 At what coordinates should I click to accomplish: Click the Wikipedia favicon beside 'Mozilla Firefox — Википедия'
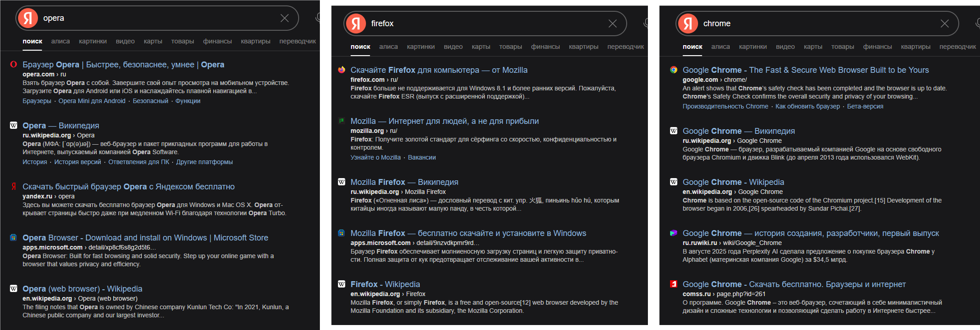tap(342, 182)
